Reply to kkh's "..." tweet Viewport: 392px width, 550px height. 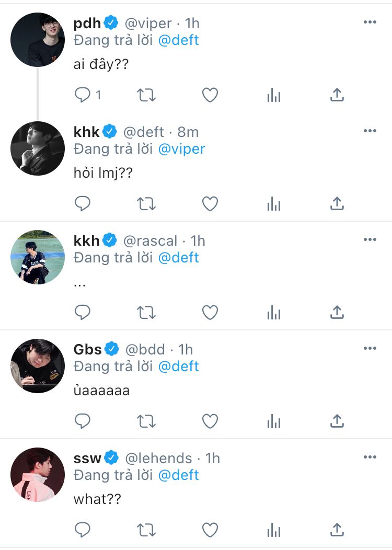point(83,312)
